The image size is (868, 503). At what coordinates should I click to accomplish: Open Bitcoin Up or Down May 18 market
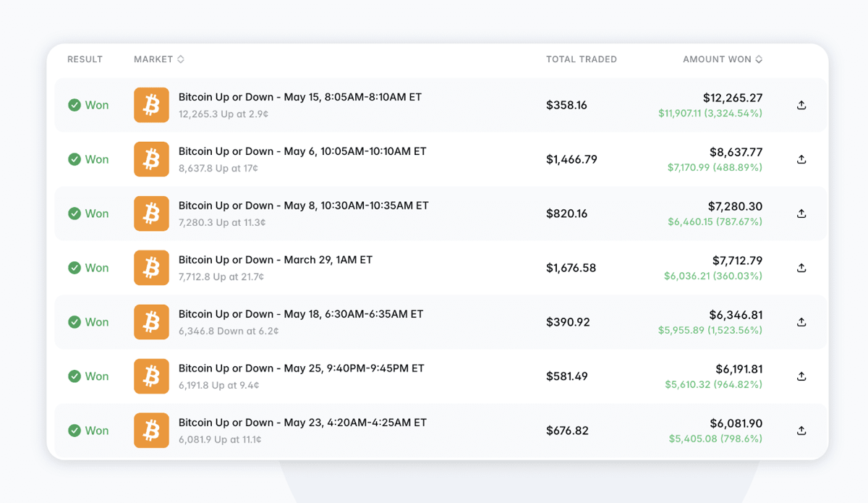[x=301, y=314]
